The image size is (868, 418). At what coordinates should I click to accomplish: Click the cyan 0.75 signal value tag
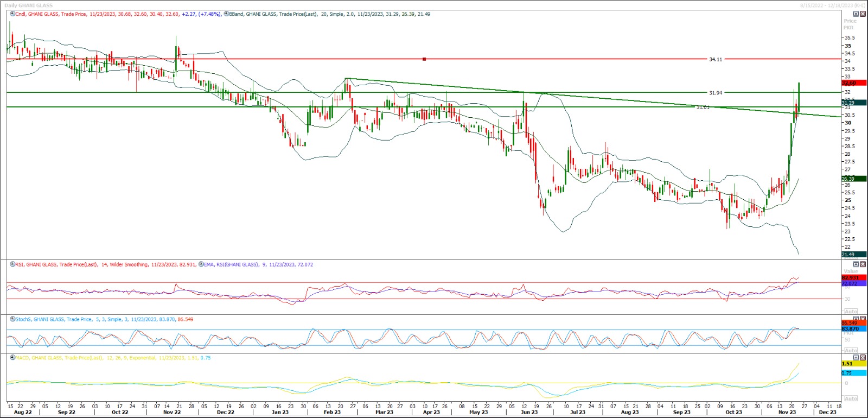[x=854, y=373]
